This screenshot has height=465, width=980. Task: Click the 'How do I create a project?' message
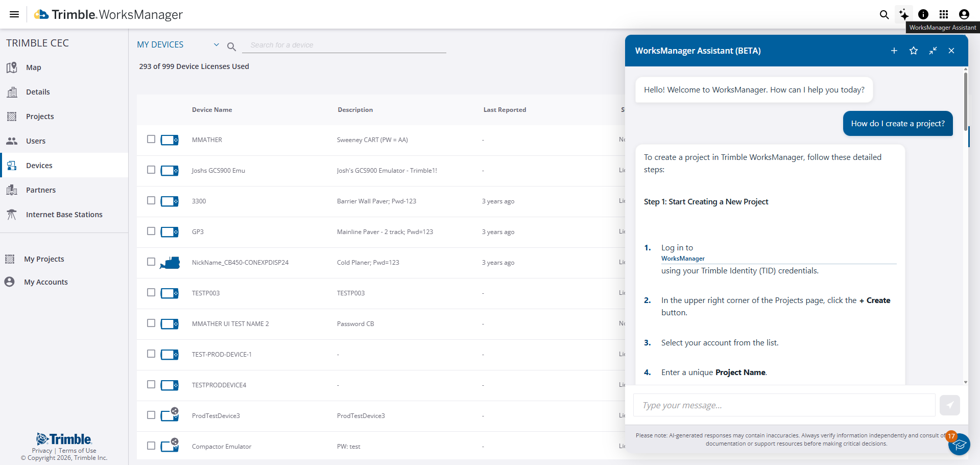[898, 124]
